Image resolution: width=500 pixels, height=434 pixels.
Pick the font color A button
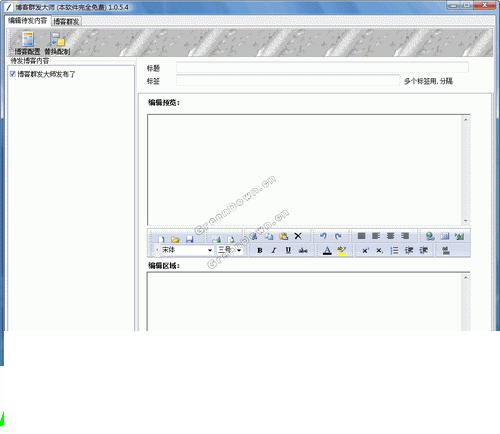(327, 250)
